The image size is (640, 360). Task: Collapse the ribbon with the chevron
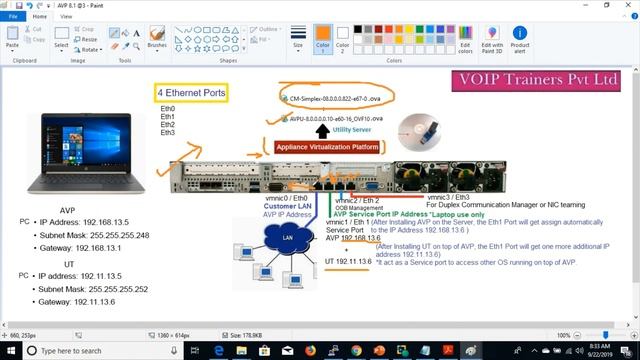(624, 16)
